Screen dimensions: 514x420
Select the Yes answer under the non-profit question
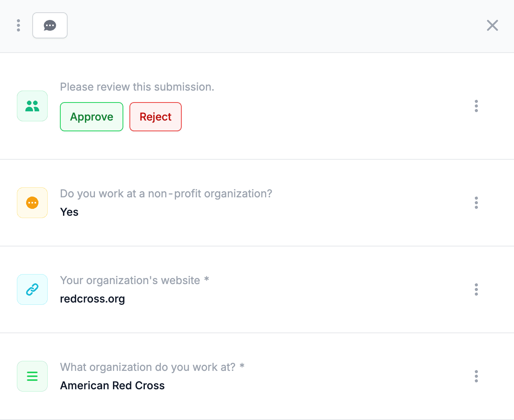pyautogui.click(x=69, y=212)
